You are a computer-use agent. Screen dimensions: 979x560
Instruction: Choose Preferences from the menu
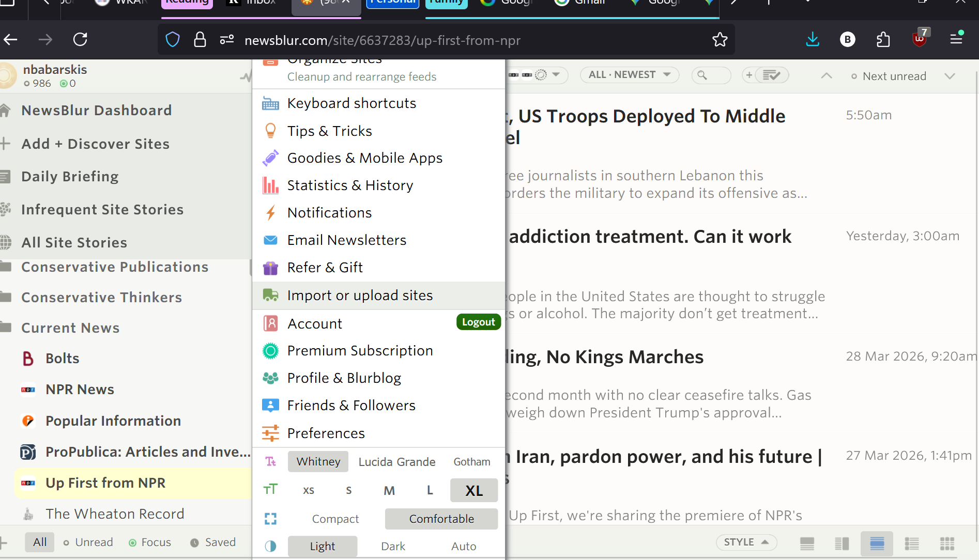click(326, 433)
